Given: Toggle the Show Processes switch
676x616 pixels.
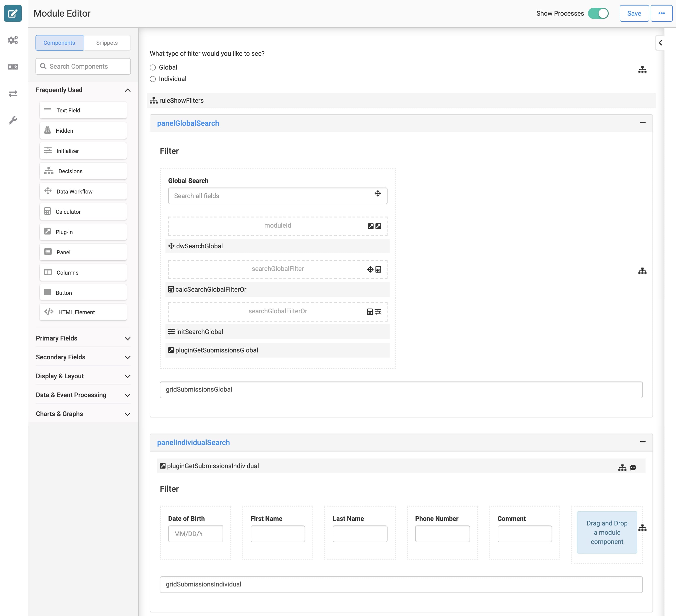Looking at the screenshot, I should click(598, 13).
